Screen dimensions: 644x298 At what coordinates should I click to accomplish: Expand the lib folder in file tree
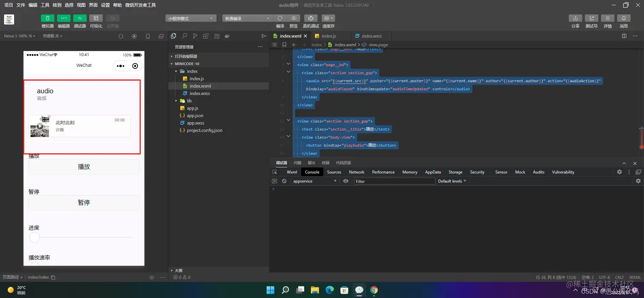click(x=189, y=101)
